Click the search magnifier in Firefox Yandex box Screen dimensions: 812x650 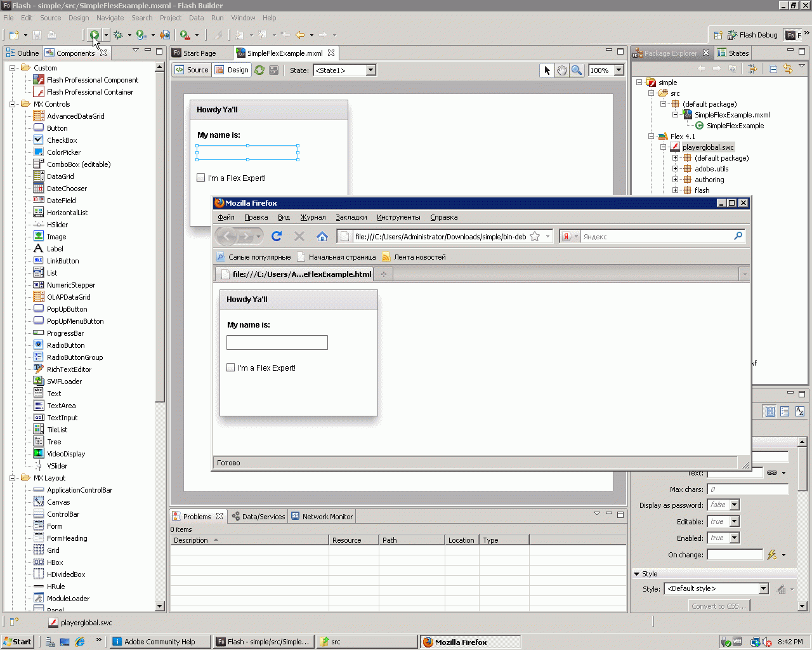click(x=738, y=236)
